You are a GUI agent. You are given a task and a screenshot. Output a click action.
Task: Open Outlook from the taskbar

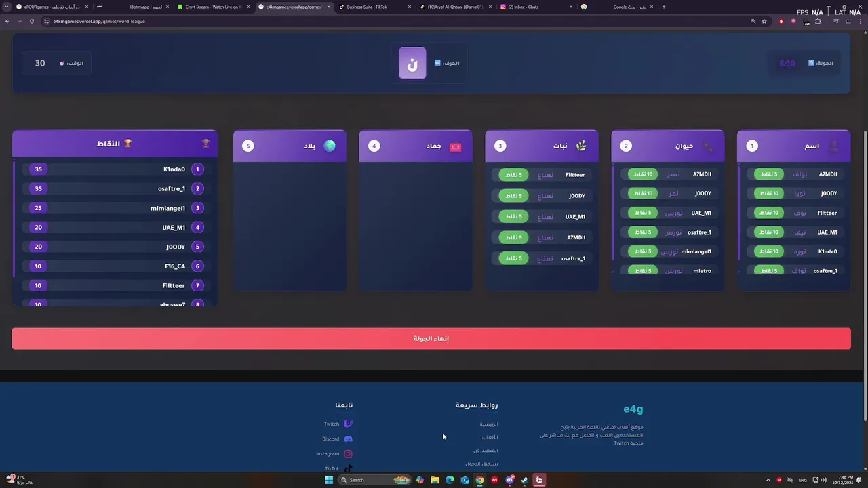(x=465, y=480)
